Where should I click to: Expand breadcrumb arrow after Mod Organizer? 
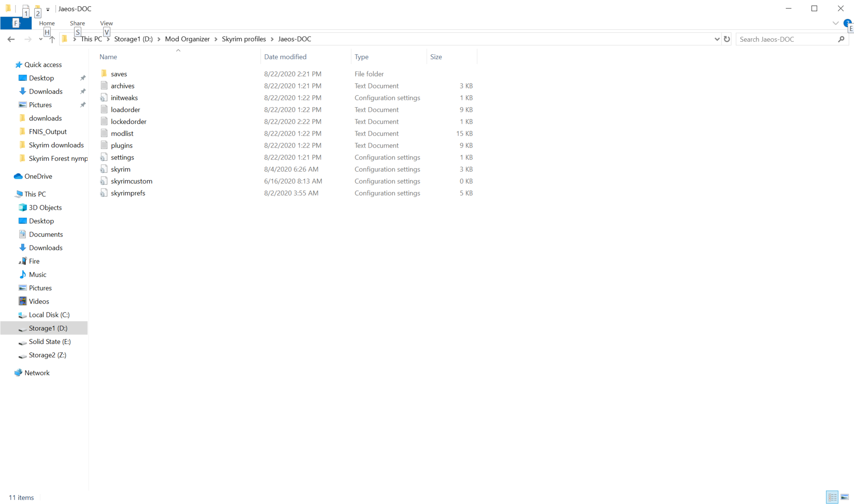(216, 39)
